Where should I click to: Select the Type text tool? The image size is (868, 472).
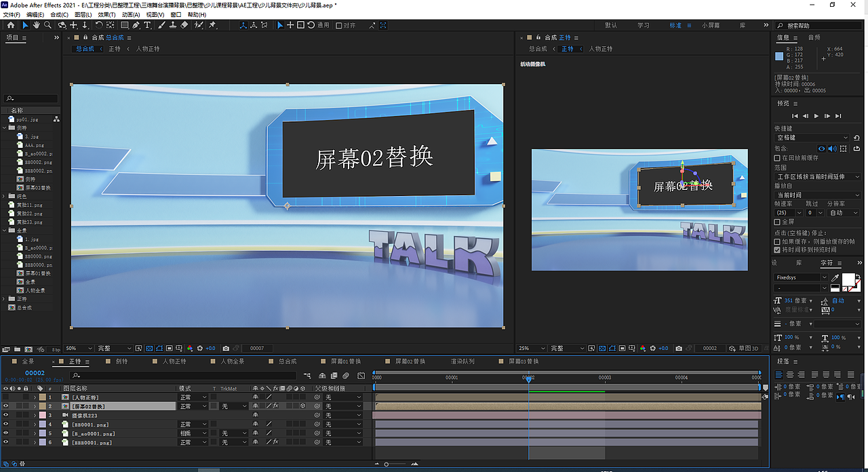147,25
